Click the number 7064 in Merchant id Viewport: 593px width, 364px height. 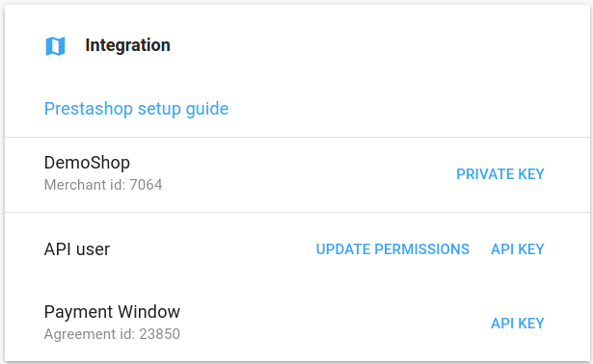(146, 185)
